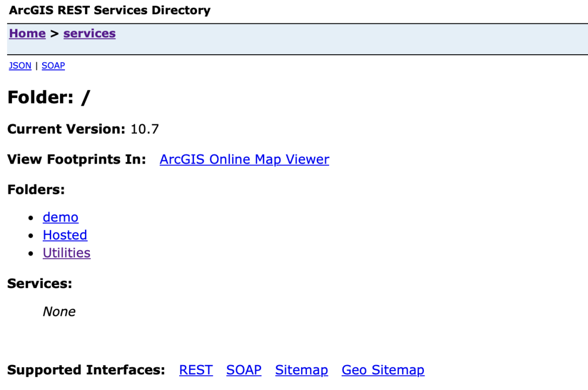Open the Sitemap interface link

pos(302,370)
